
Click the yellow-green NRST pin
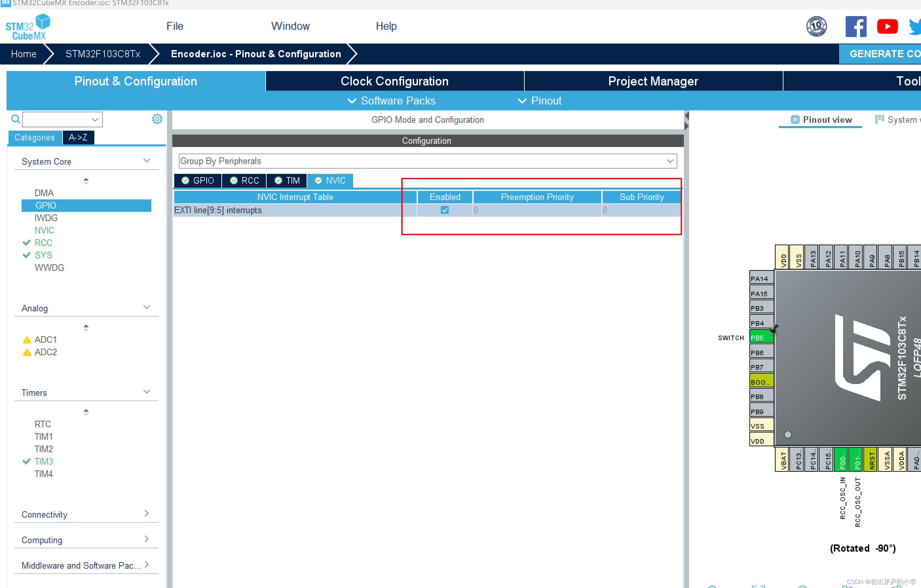[871, 460]
